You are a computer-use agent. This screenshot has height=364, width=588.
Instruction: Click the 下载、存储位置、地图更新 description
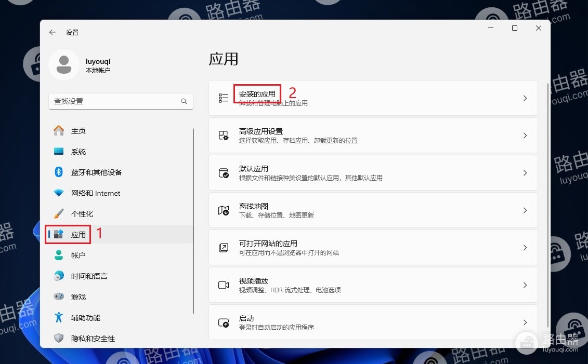tap(277, 215)
